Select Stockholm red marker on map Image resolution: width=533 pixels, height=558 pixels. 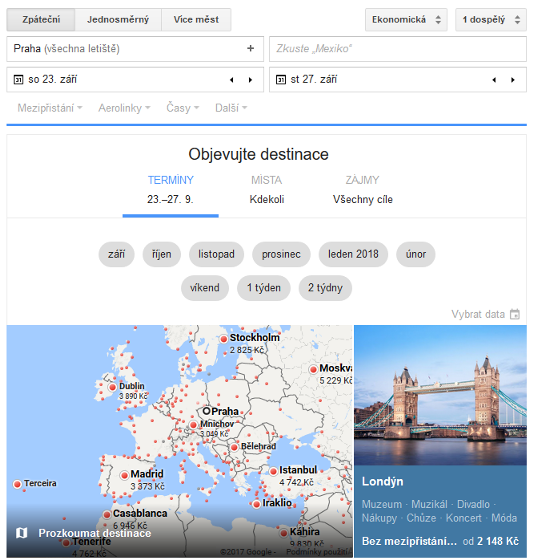(223, 339)
